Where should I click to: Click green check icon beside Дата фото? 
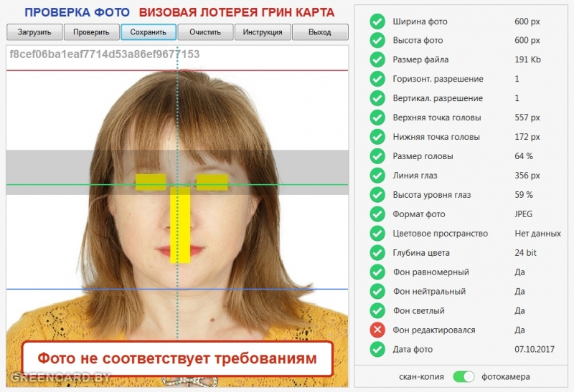click(x=377, y=350)
